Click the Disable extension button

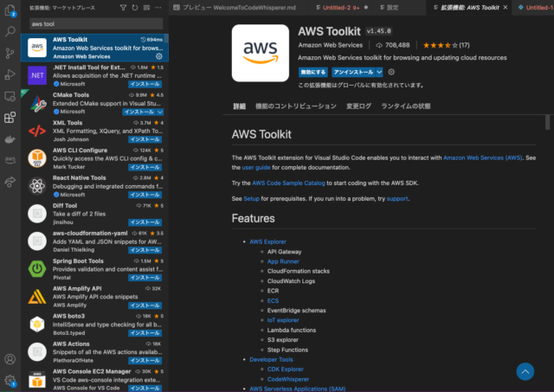313,72
